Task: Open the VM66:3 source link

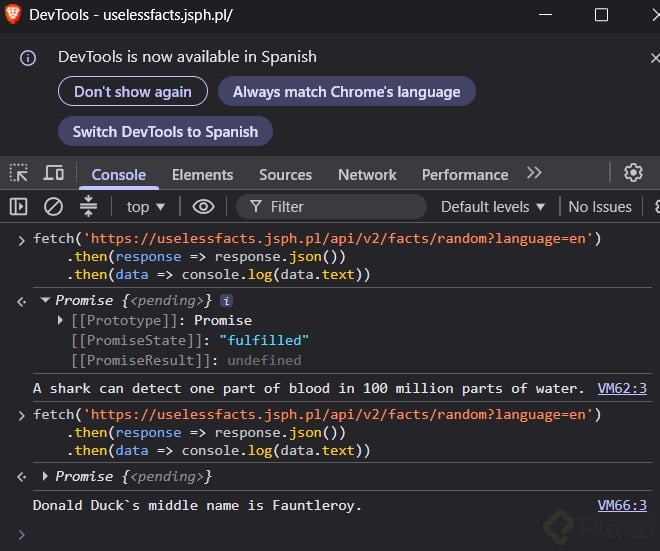Action: pyautogui.click(x=622, y=505)
